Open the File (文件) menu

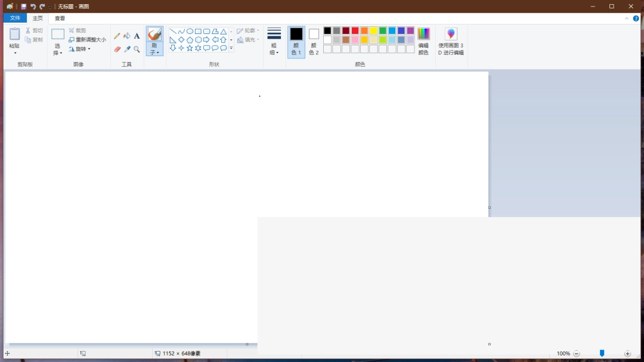[x=15, y=18]
